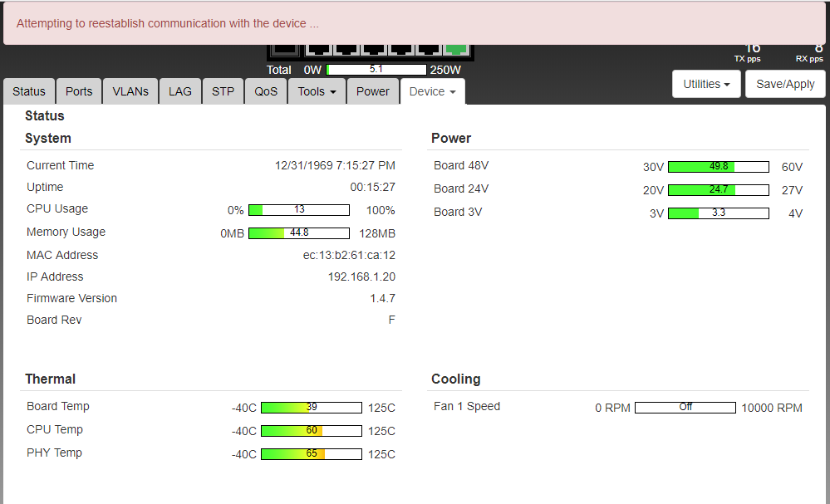The width and height of the screenshot is (830, 504).
Task: Open the VLANs tab
Action: coord(130,91)
